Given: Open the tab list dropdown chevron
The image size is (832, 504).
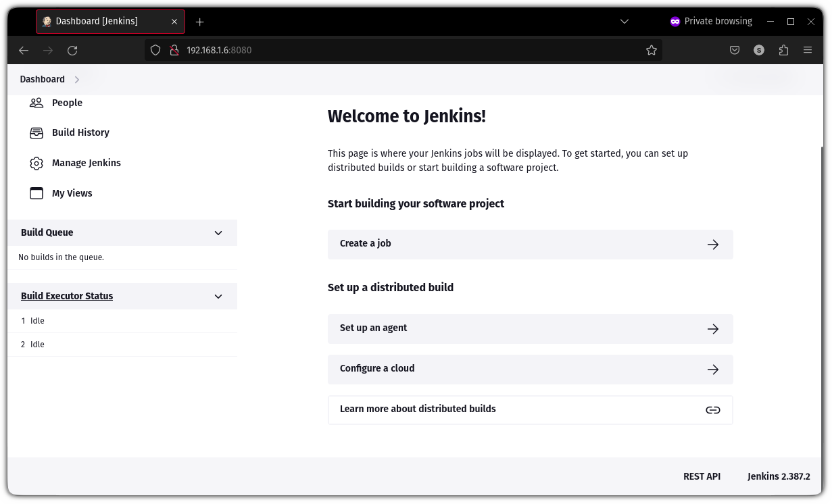Looking at the screenshot, I should coord(625,22).
